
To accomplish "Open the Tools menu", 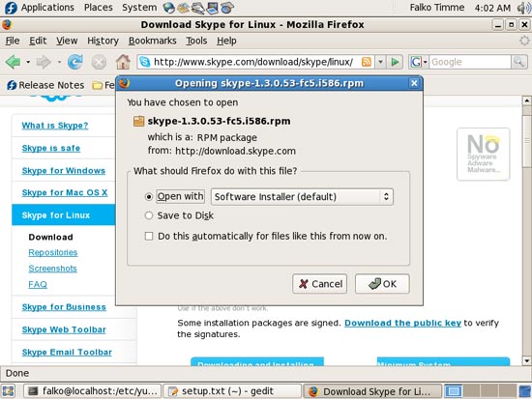I will pyautogui.click(x=196, y=41).
